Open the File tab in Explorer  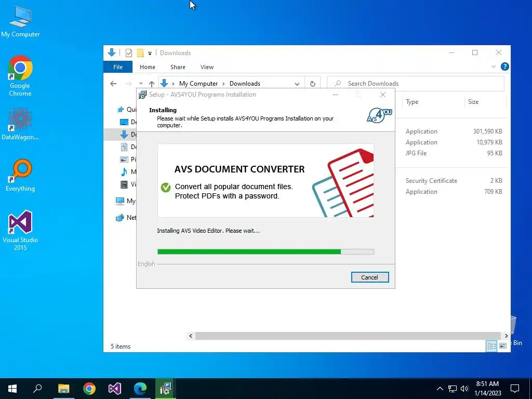point(118,67)
